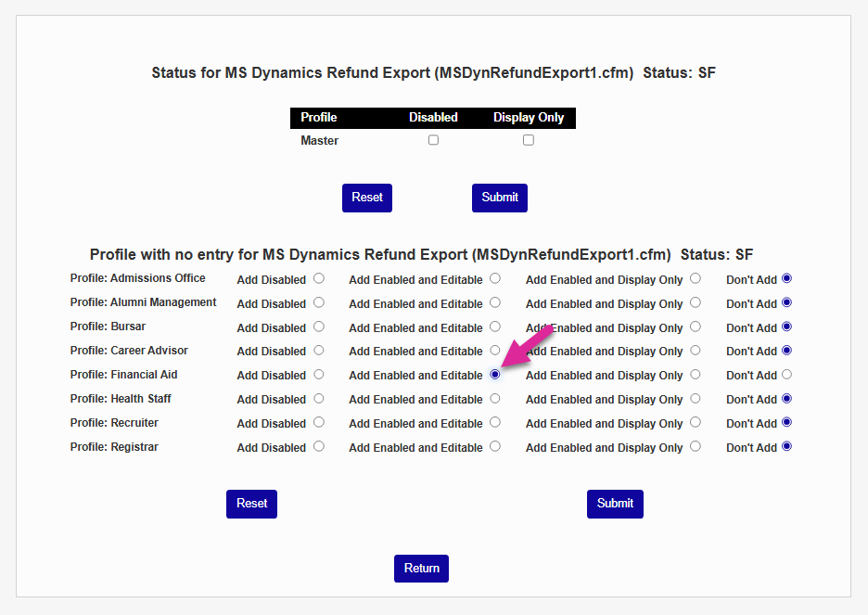Choose Add Enabled and Display Only for Bursar
The image size is (868, 615).
[x=696, y=327]
